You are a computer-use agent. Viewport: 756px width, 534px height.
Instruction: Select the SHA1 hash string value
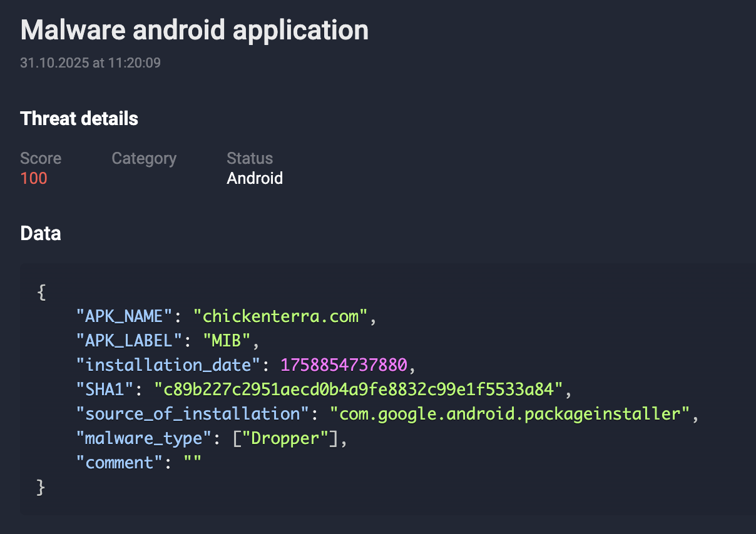click(359, 390)
